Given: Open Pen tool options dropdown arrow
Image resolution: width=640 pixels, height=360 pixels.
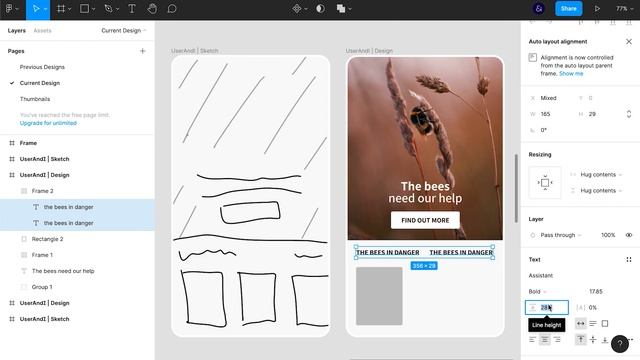Looking at the screenshot, I should coord(118,9).
